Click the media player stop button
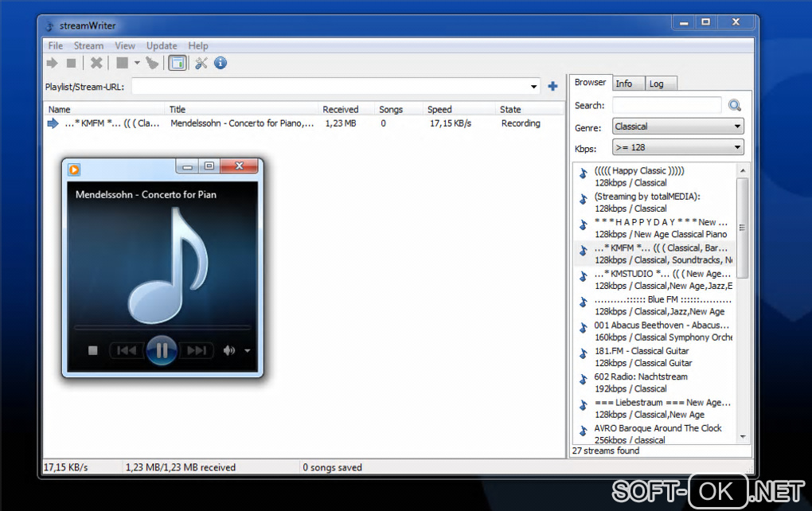Viewport: 812px width, 511px height. point(92,350)
